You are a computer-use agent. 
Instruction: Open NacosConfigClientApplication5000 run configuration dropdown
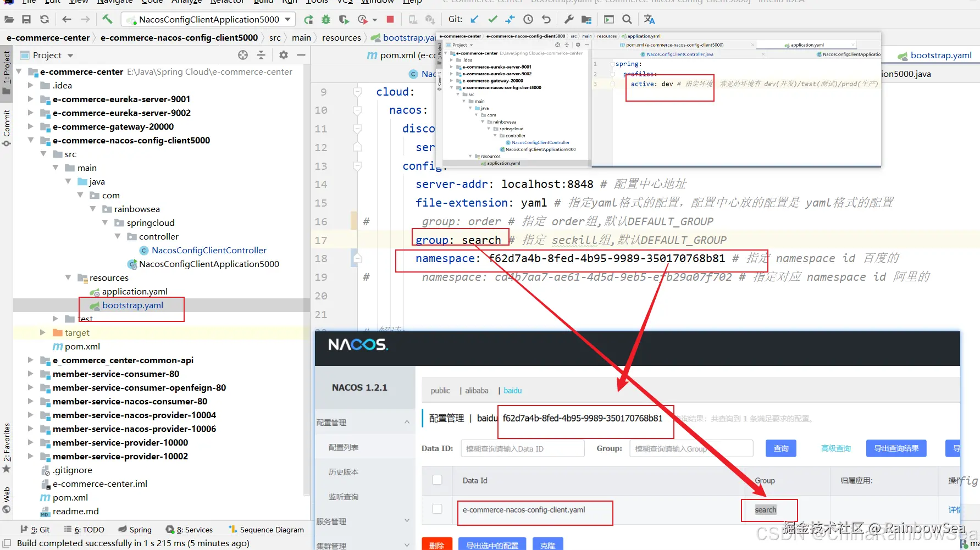(209, 20)
